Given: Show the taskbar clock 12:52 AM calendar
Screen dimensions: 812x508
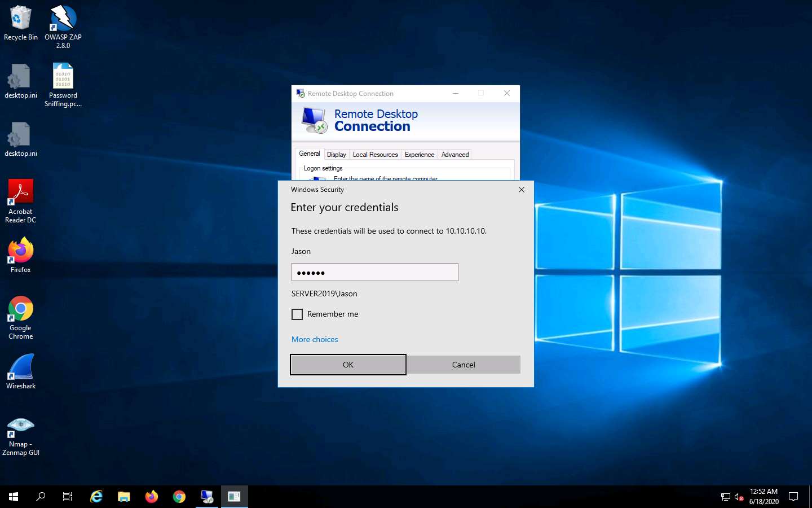Looking at the screenshot, I should click(764, 497).
